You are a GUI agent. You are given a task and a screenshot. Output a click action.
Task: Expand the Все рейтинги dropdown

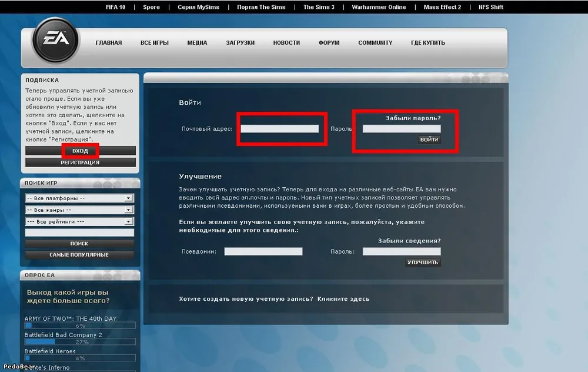point(79,222)
